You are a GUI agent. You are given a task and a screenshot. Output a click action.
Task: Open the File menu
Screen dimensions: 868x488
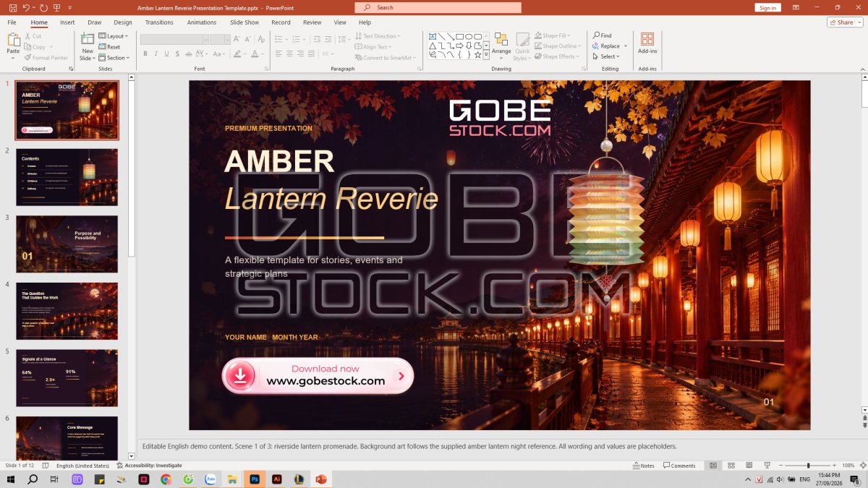[12, 22]
